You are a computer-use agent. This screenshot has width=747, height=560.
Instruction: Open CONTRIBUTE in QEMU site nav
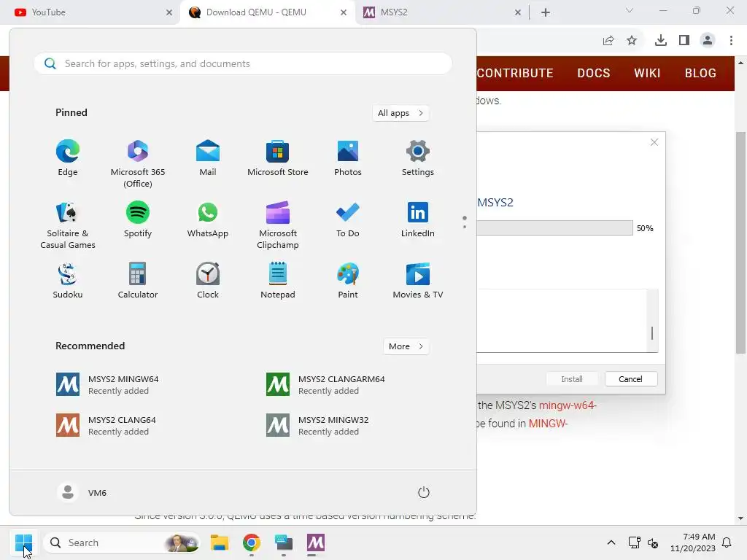tap(515, 73)
